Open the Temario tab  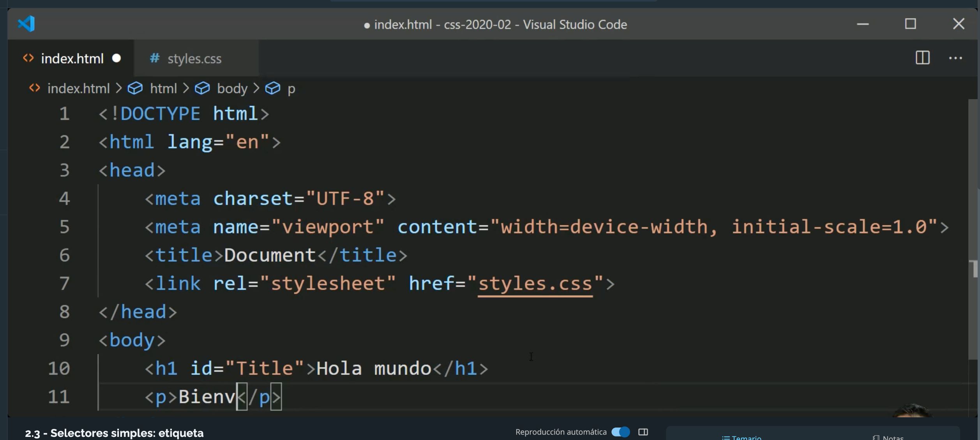pos(742,437)
